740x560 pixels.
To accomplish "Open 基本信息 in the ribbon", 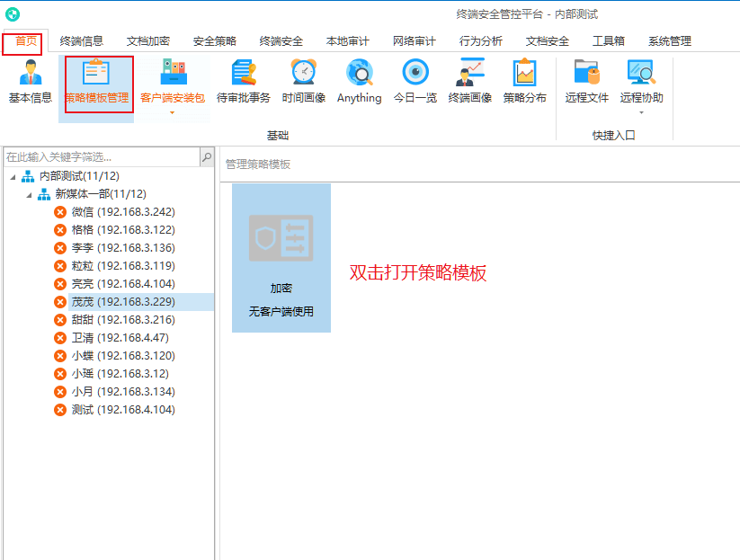I will pos(31,82).
